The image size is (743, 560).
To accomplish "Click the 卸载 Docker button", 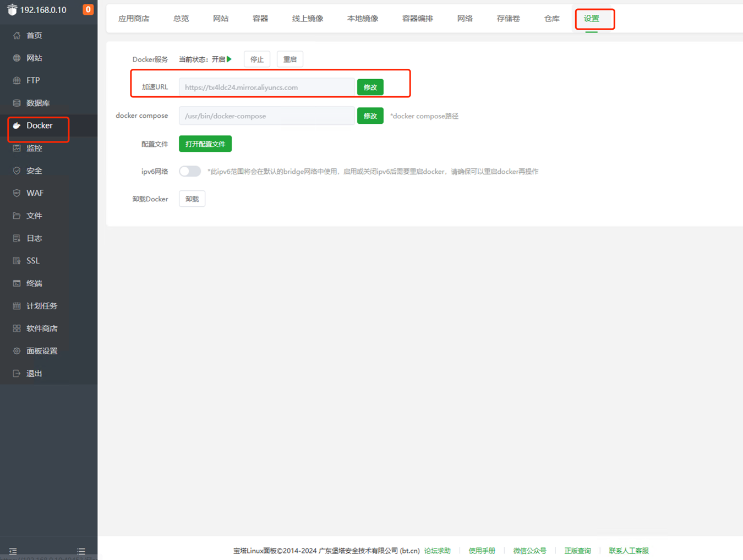I will click(192, 199).
